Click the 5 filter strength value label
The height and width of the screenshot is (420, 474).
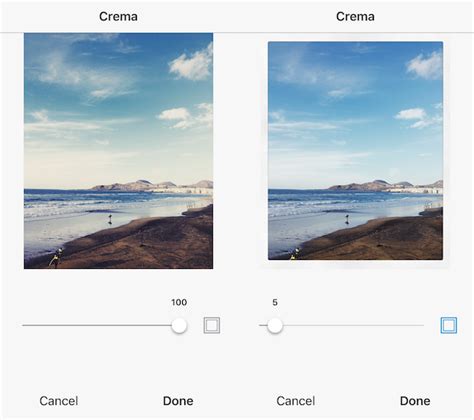[x=275, y=302]
